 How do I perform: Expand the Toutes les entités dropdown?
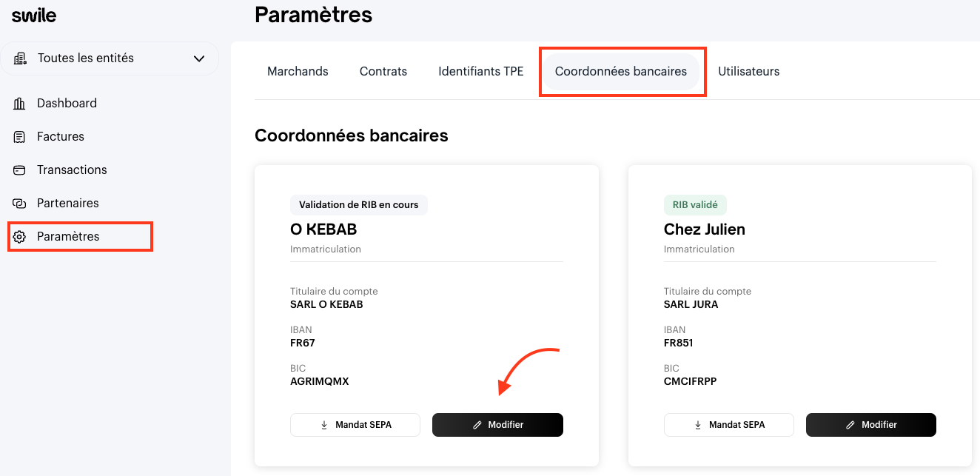tap(110, 58)
